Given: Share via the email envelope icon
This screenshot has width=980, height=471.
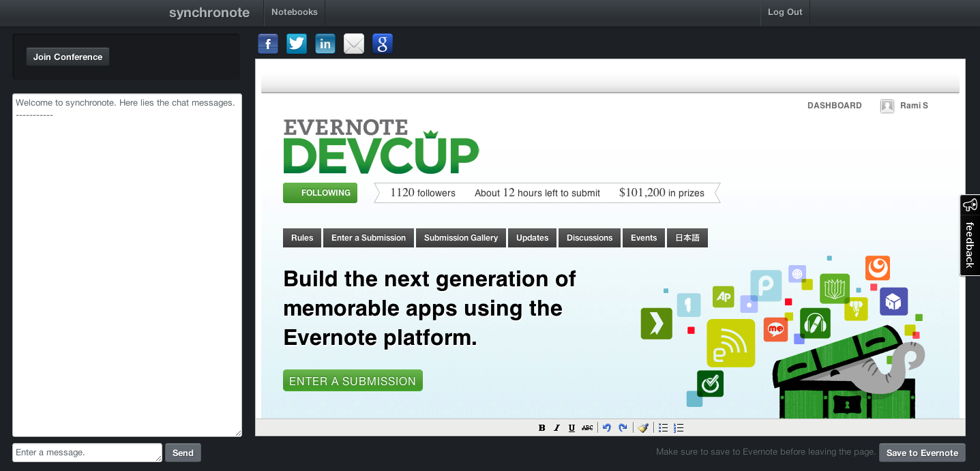Looking at the screenshot, I should pyautogui.click(x=354, y=44).
